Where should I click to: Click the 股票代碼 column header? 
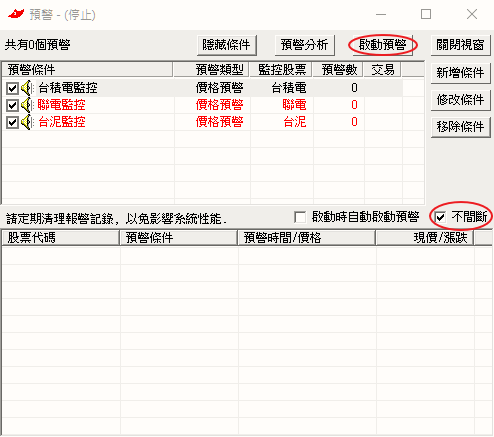click(61, 238)
